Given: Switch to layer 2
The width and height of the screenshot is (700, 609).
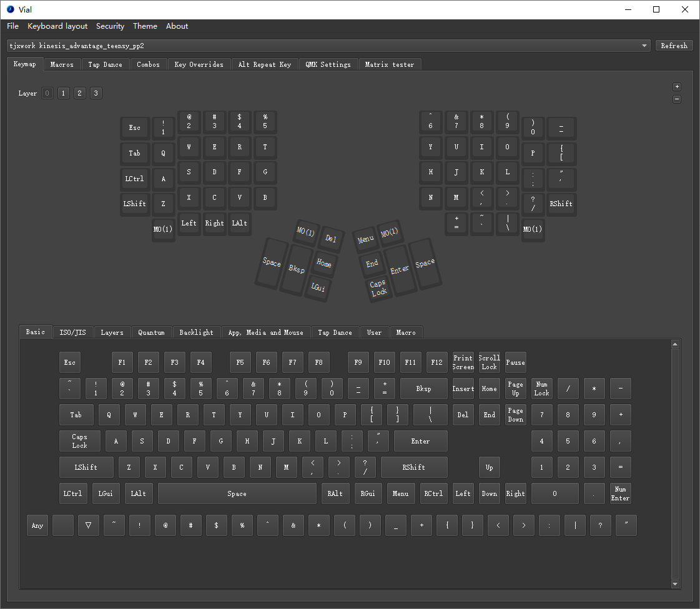Looking at the screenshot, I should coord(79,93).
